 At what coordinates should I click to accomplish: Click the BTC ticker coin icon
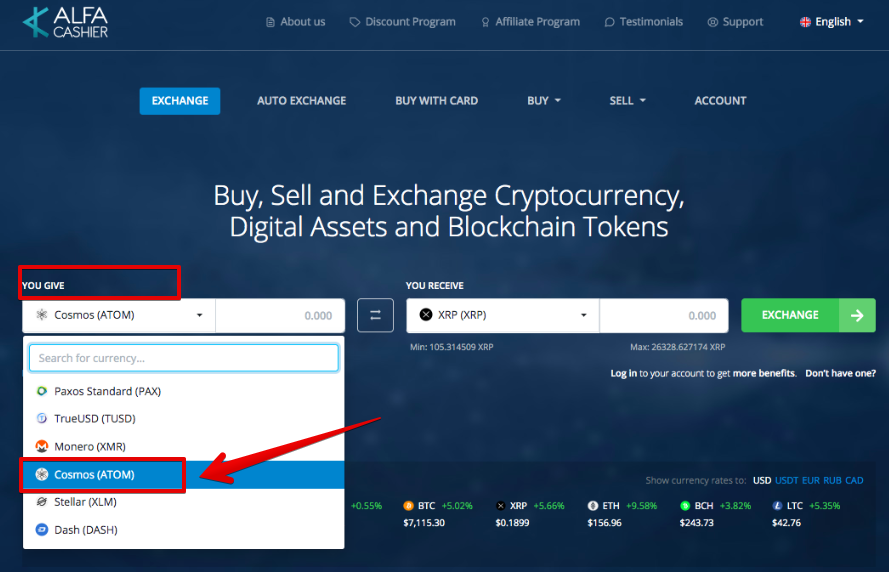pos(408,506)
